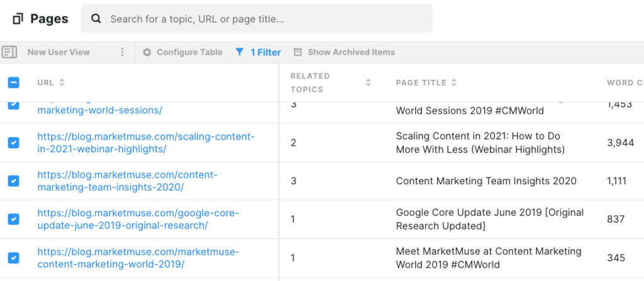Click the Word Count column header
Screen dimensions: 644x281
pyautogui.click(x=625, y=82)
